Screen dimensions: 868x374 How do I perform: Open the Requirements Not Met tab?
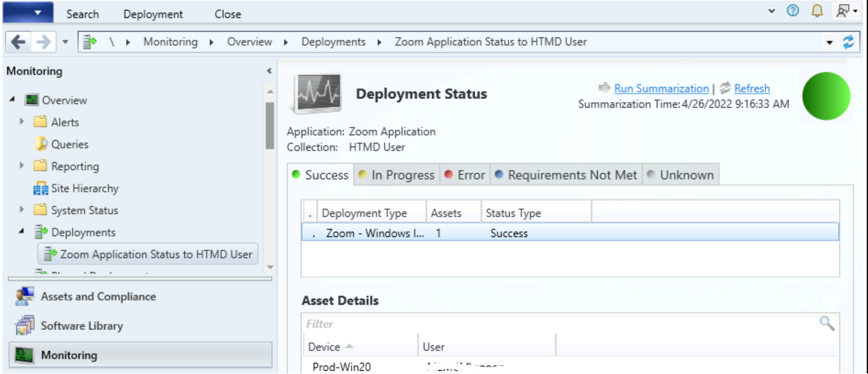click(x=566, y=175)
